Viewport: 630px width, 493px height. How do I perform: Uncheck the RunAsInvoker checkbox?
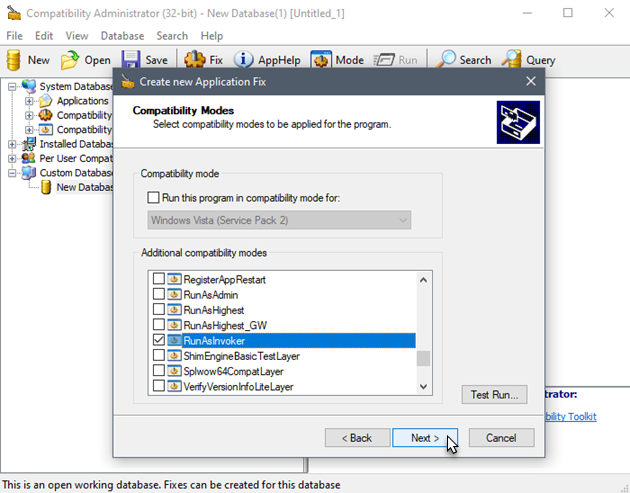coord(158,341)
